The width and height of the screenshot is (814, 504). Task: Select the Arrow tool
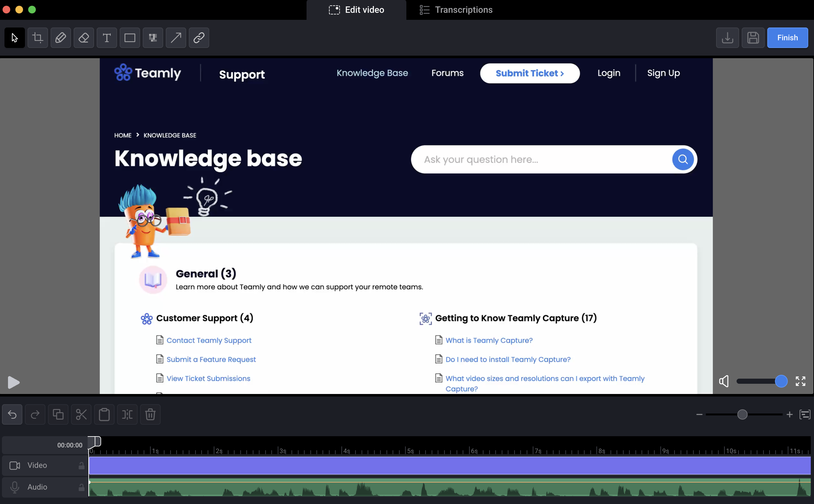(176, 38)
